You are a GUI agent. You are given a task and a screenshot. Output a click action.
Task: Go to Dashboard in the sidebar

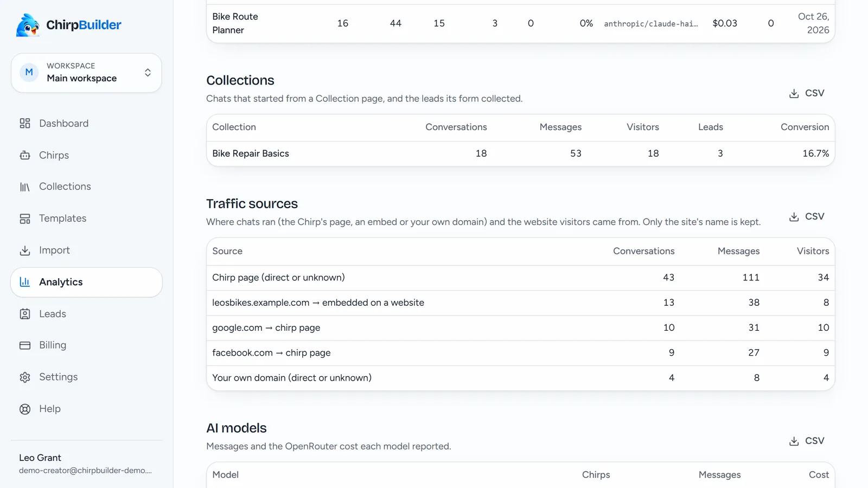(63, 124)
